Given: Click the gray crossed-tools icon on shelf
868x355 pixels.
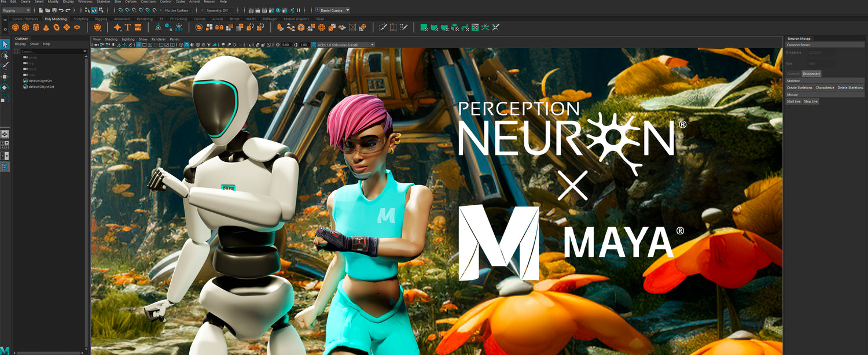Looking at the screenshot, I should [496, 27].
